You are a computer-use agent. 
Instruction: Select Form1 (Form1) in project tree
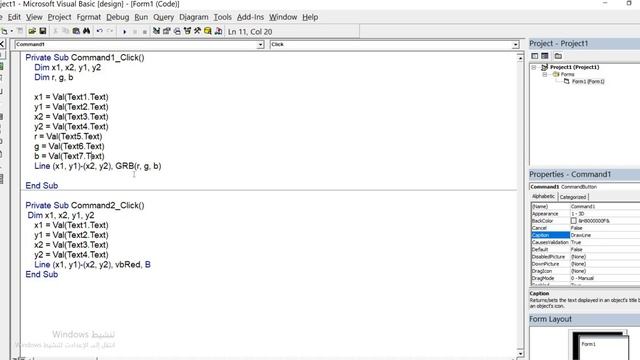click(588, 82)
